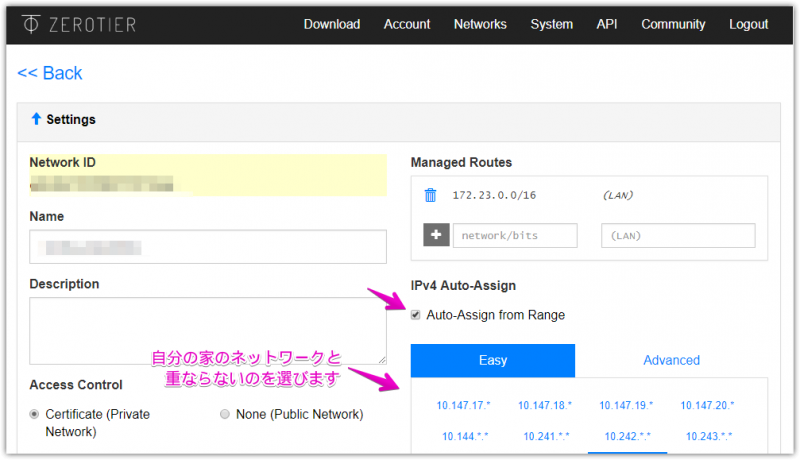
Task: Click the Logout link
Action: tap(749, 24)
